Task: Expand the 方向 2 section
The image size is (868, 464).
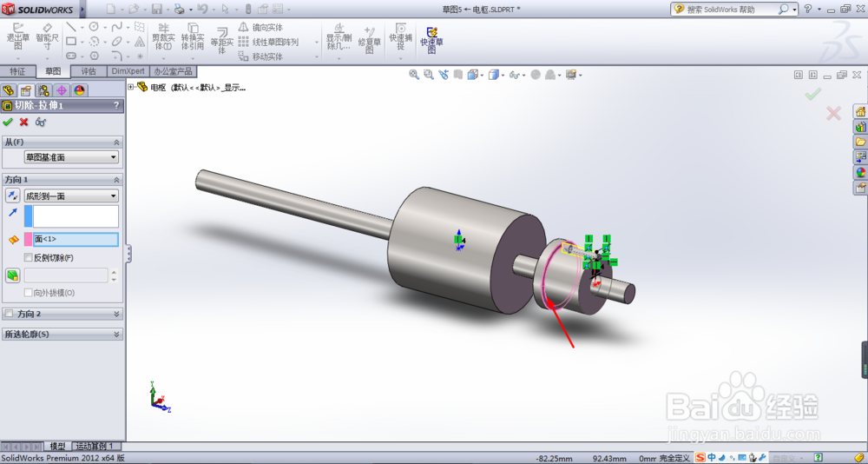Action: [116, 314]
